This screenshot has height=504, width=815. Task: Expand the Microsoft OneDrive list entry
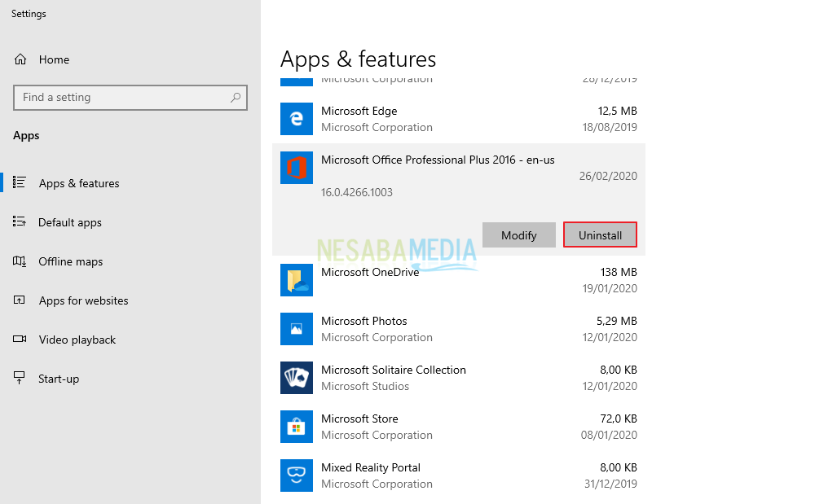tap(458, 280)
